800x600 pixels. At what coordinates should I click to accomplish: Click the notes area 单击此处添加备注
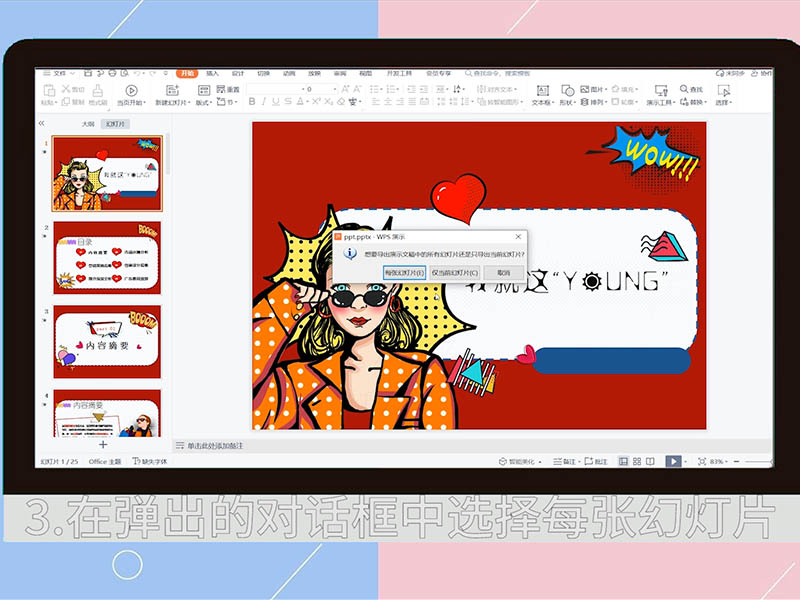pos(215,445)
